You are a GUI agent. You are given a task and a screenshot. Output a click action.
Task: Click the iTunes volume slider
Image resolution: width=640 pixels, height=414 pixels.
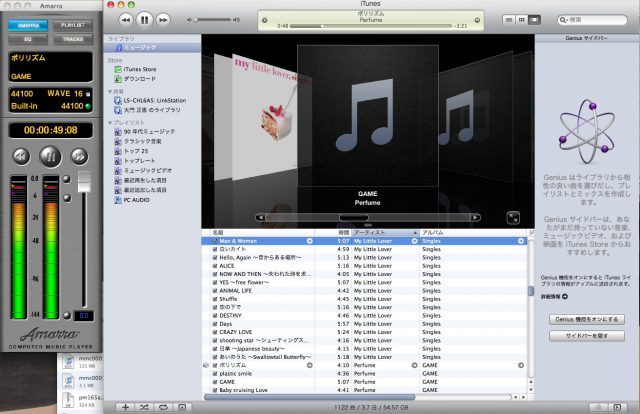[213, 20]
